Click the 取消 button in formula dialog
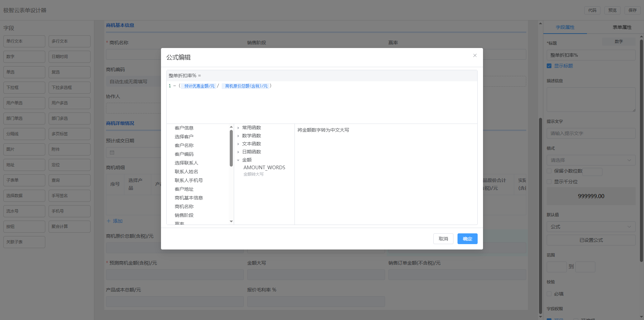The width and height of the screenshot is (644, 320). click(x=443, y=239)
